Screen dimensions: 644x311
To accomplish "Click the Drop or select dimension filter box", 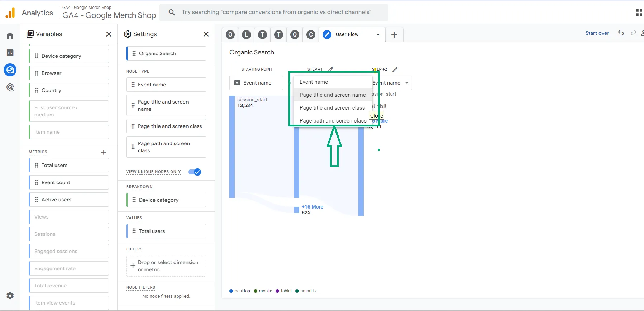I will (x=166, y=266).
